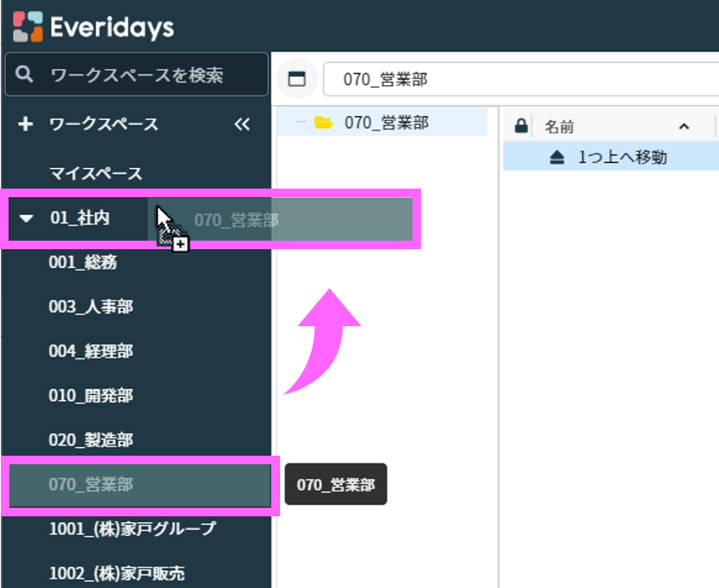
Task: Click the window layout icon button
Action: 296,79
